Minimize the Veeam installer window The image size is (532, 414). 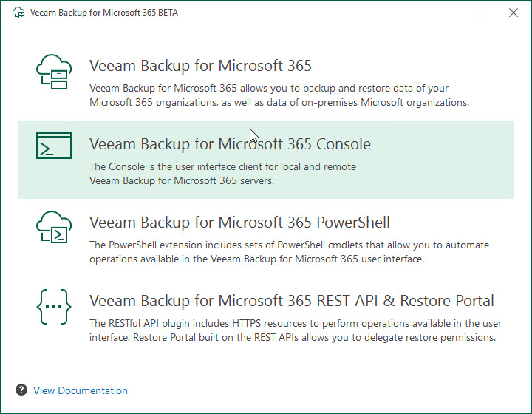pyautogui.click(x=478, y=13)
